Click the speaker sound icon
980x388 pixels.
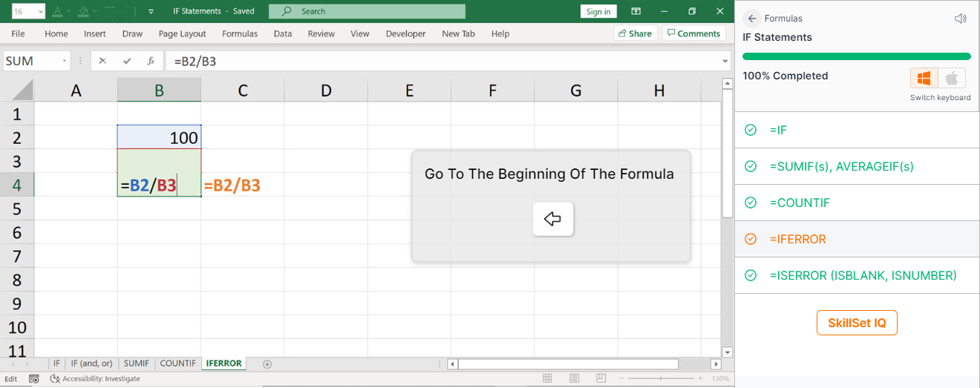tap(961, 19)
